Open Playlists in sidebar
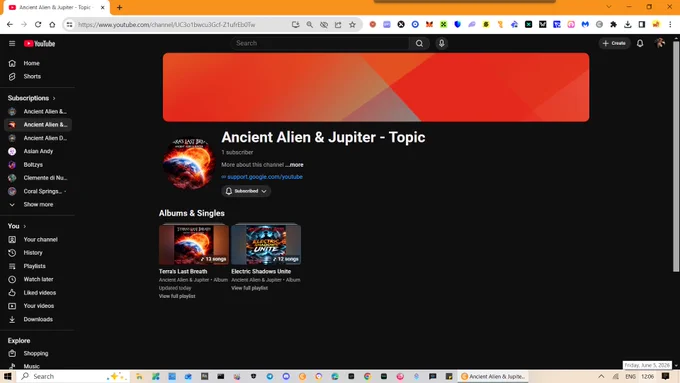The width and height of the screenshot is (680, 383). tap(37, 266)
